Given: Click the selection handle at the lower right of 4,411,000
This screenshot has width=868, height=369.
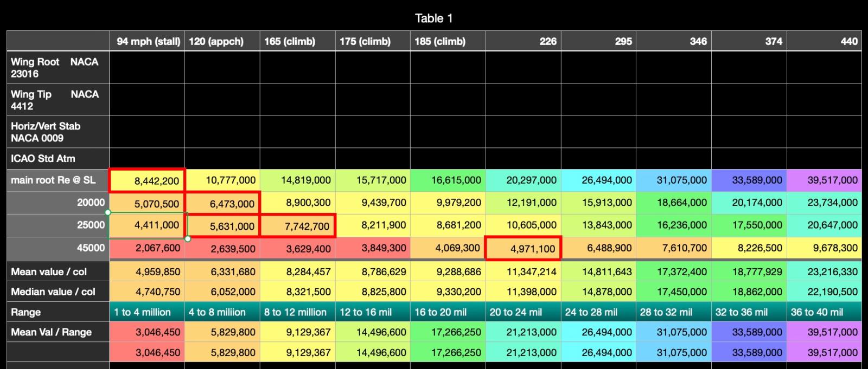Looking at the screenshot, I should click(x=188, y=238).
